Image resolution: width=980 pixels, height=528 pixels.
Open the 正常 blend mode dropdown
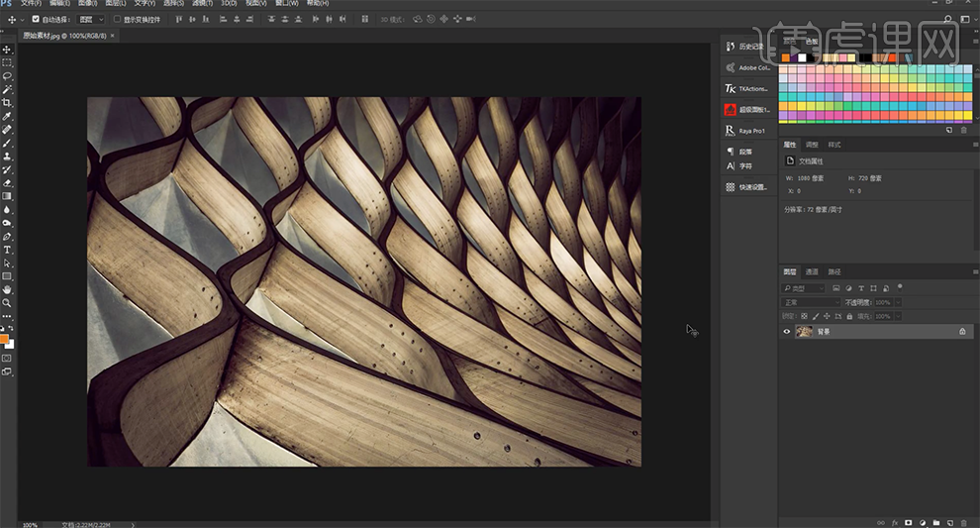pyautogui.click(x=811, y=302)
